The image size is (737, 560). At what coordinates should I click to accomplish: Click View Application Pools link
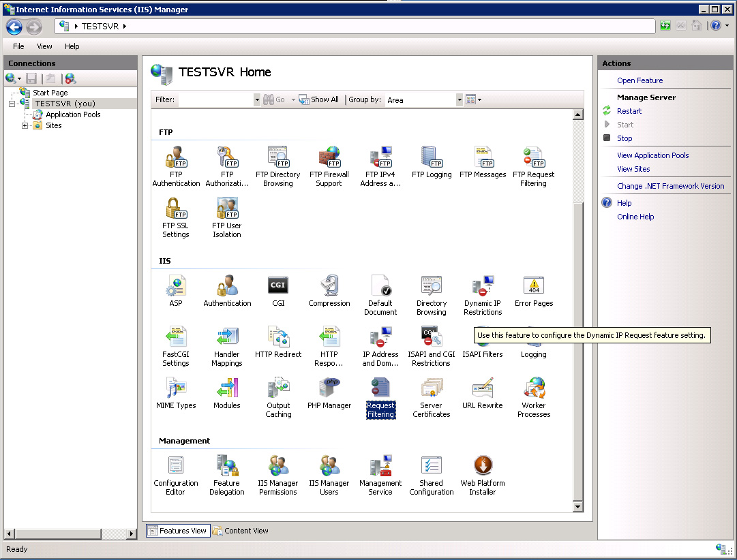(653, 155)
